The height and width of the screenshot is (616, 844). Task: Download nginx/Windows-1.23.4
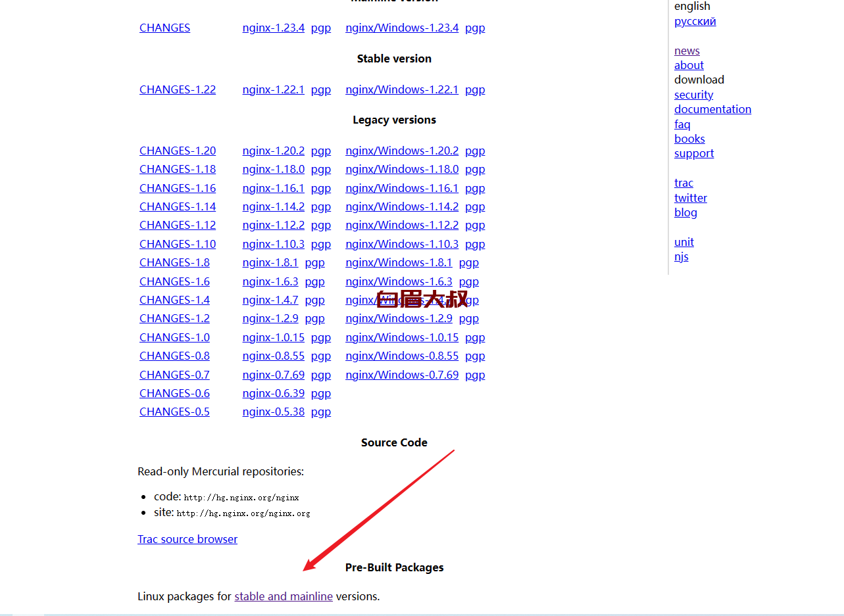tap(402, 28)
